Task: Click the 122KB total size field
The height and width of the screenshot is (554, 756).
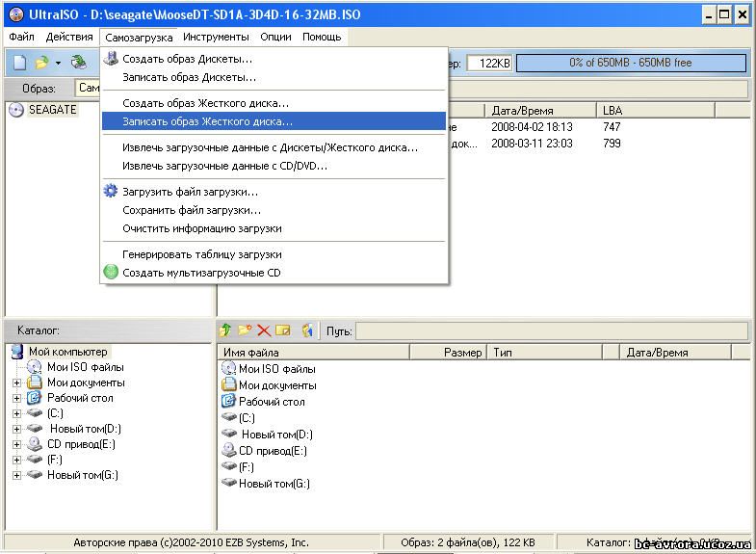Action: click(490, 63)
